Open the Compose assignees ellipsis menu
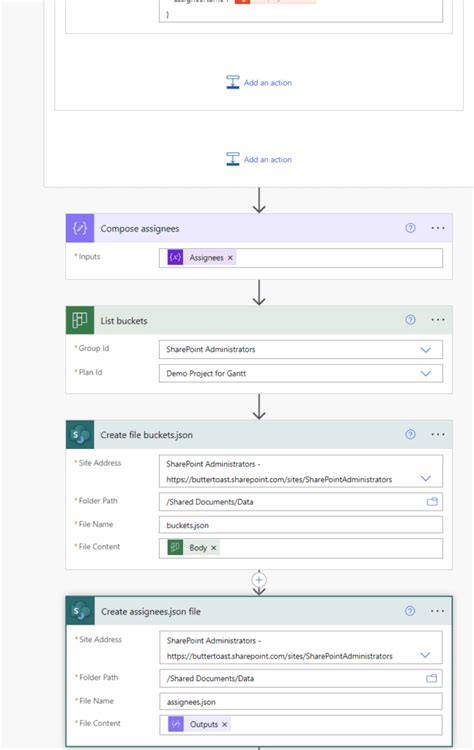Viewport: 474px width, 750px height. (438, 228)
